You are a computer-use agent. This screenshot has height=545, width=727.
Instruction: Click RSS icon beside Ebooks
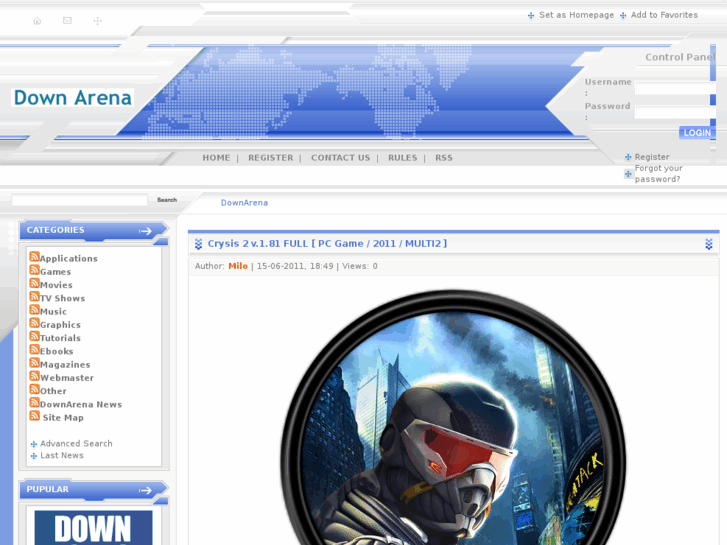click(35, 349)
